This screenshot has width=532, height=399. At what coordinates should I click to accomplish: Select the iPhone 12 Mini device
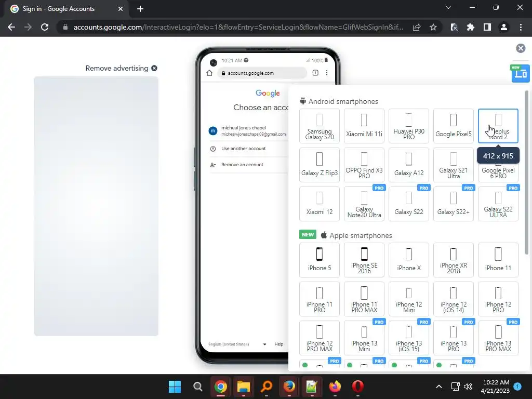[x=409, y=299]
